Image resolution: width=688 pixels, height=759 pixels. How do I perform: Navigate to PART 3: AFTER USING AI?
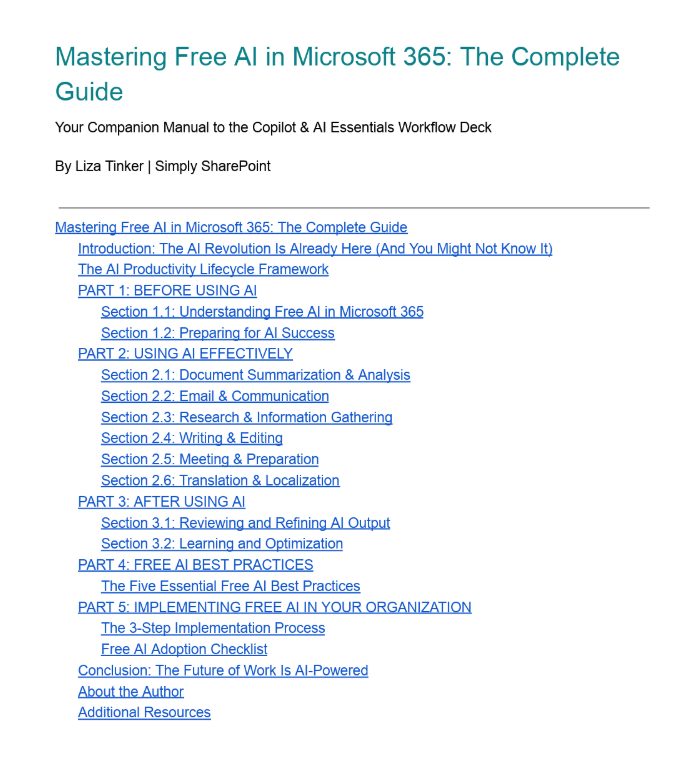(161, 502)
